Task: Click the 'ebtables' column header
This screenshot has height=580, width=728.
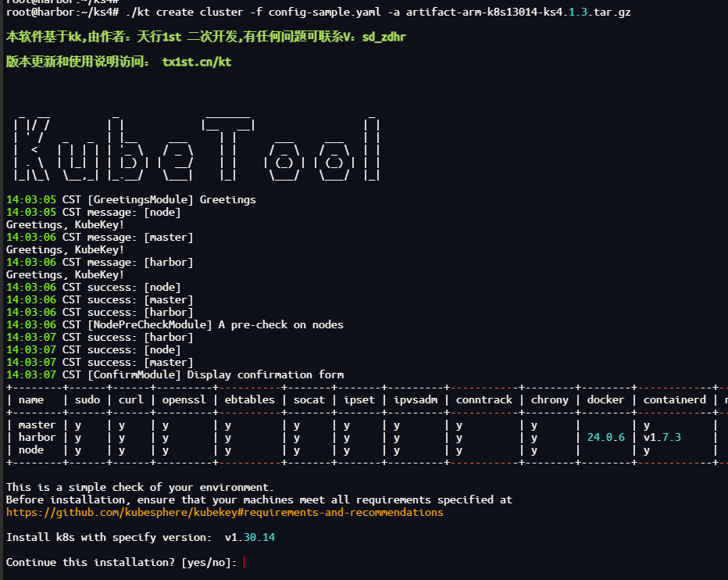Action: pyautogui.click(x=250, y=399)
